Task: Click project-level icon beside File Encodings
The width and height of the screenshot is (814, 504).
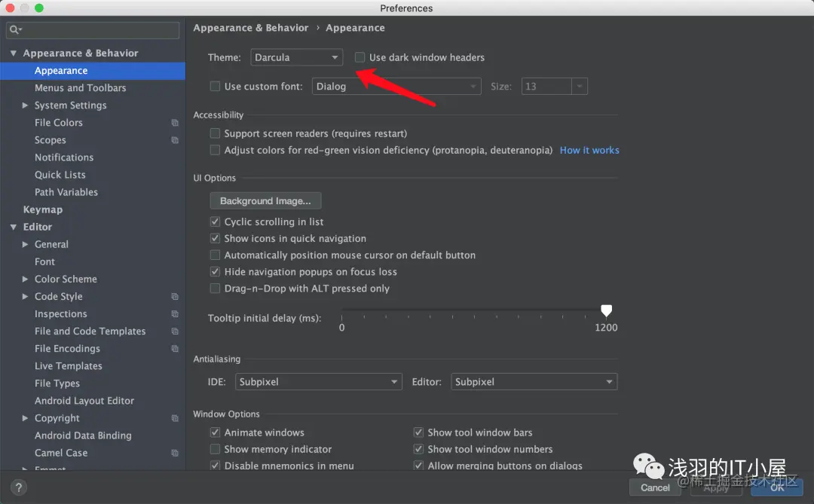Action: (x=175, y=349)
